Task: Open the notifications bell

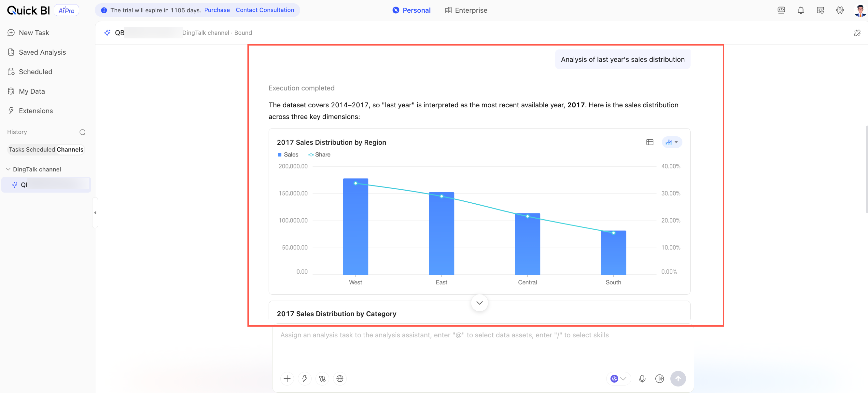Action: pos(801,10)
